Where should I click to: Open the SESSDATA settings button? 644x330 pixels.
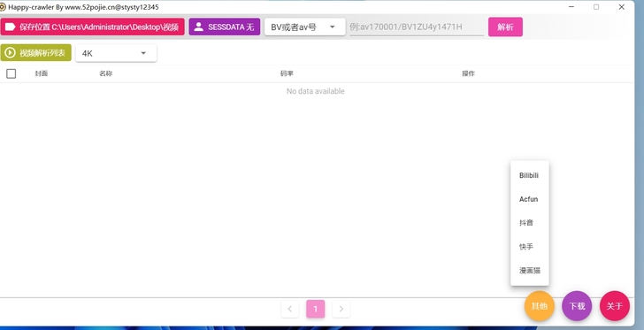coord(225,27)
